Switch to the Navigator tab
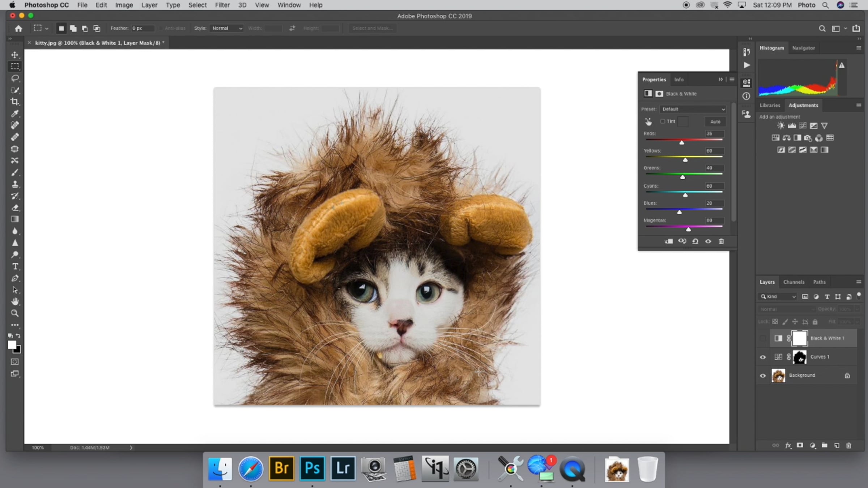 click(x=803, y=48)
